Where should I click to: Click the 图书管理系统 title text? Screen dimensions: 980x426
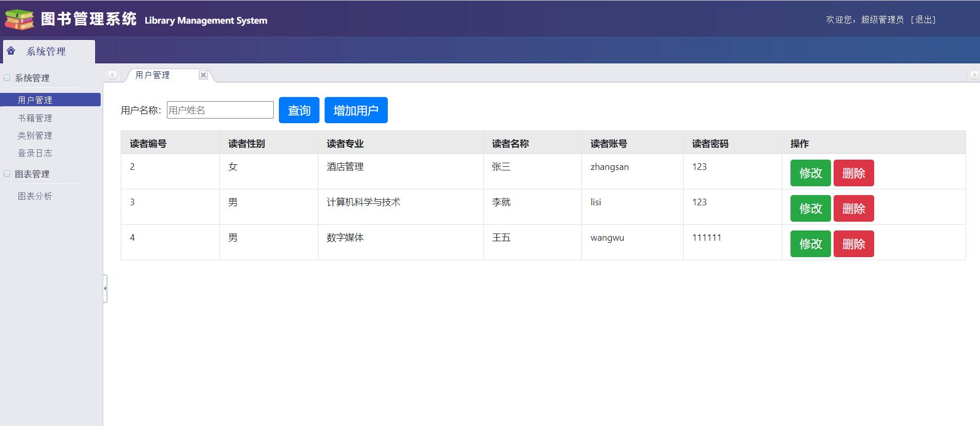(89, 19)
